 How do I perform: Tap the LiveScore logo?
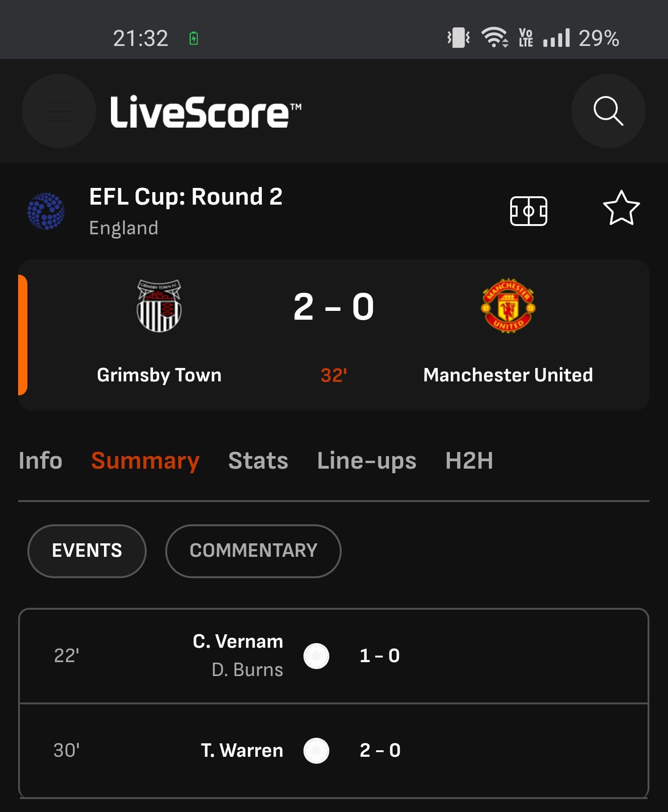coord(206,111)
